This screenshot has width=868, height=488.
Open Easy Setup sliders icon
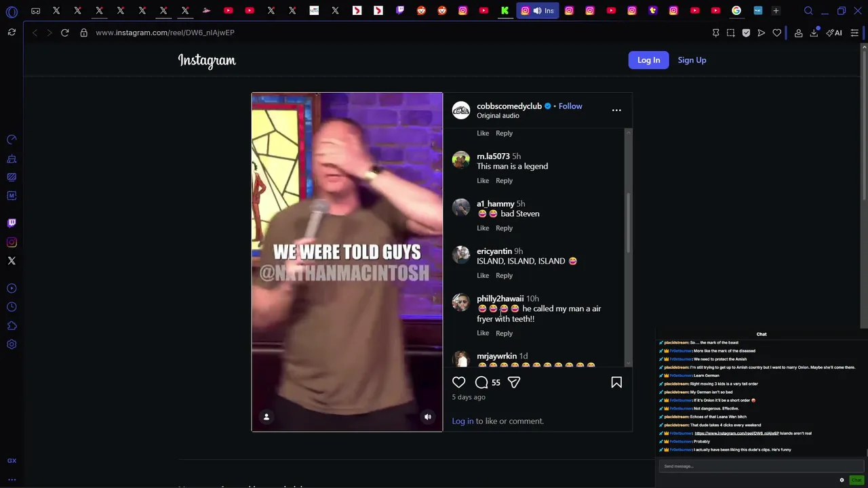854,33
